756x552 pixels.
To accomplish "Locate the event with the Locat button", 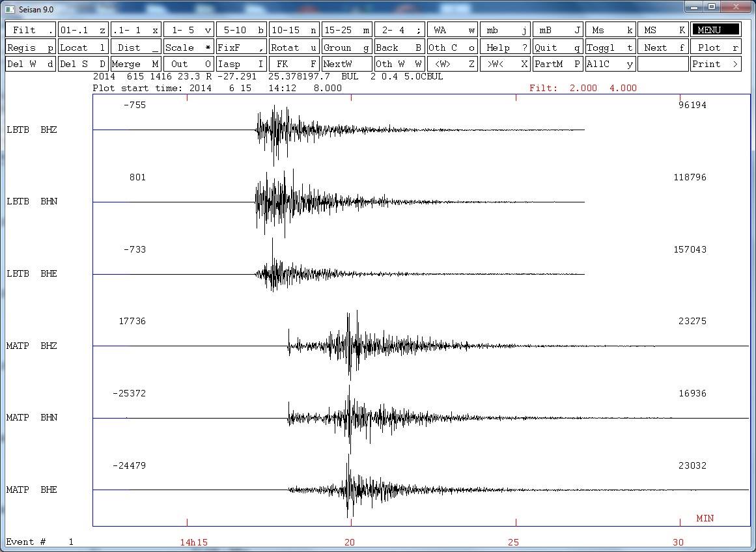I will (82, 46).
